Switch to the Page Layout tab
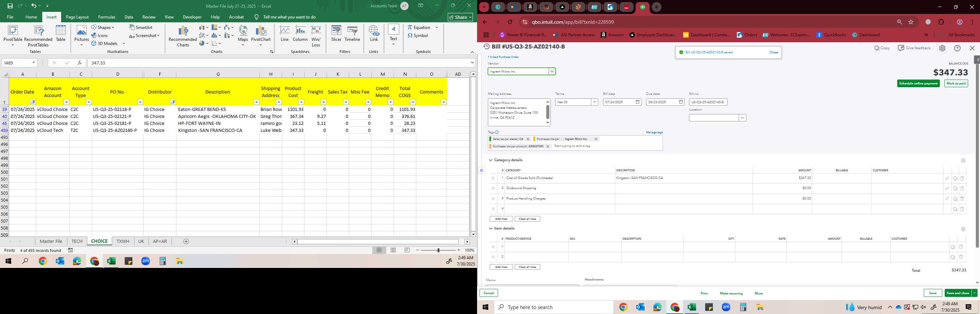 tap(77, 17)
